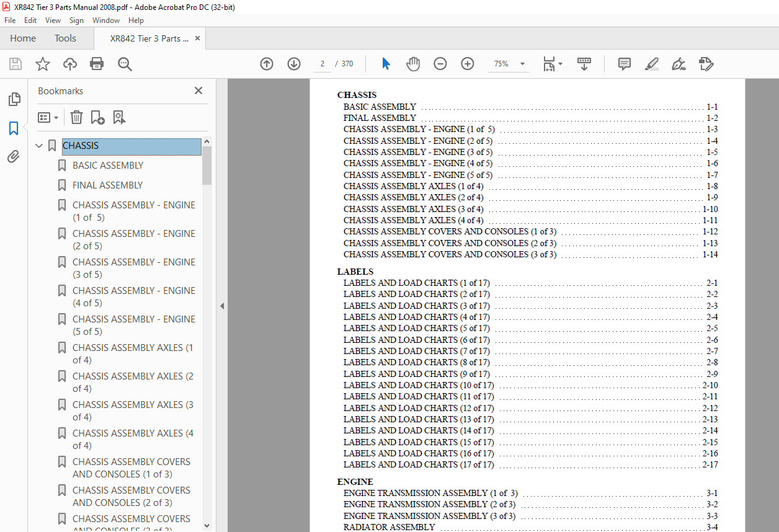Image resolution: width=779 pixels, height=532 pixels.
Task: Upload file to cloud icon
Action: point(70,64)
